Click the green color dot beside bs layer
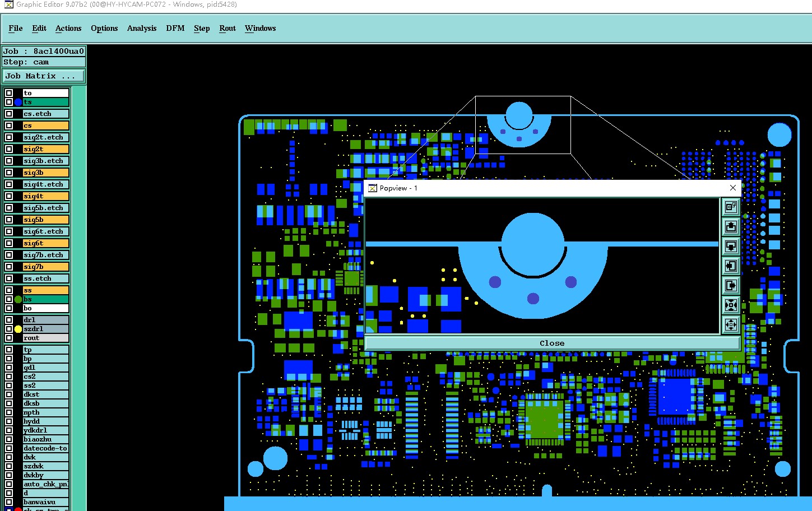This screenshot has width=812, height=511. tap(18, 299)
